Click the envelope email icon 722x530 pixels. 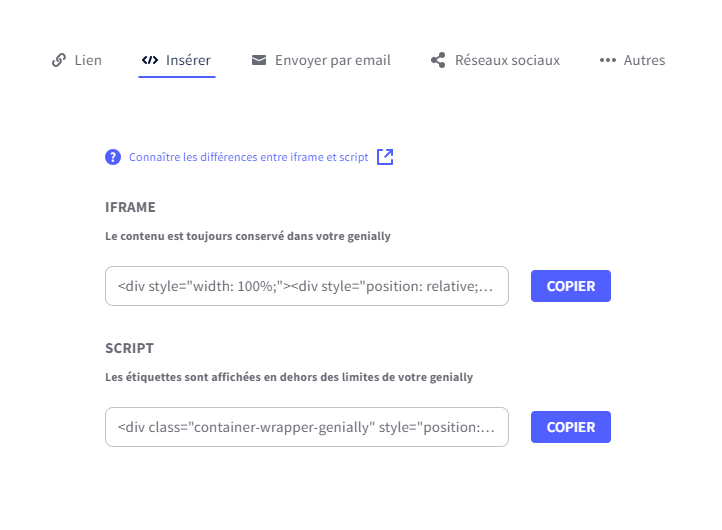[x=258, y=60]
